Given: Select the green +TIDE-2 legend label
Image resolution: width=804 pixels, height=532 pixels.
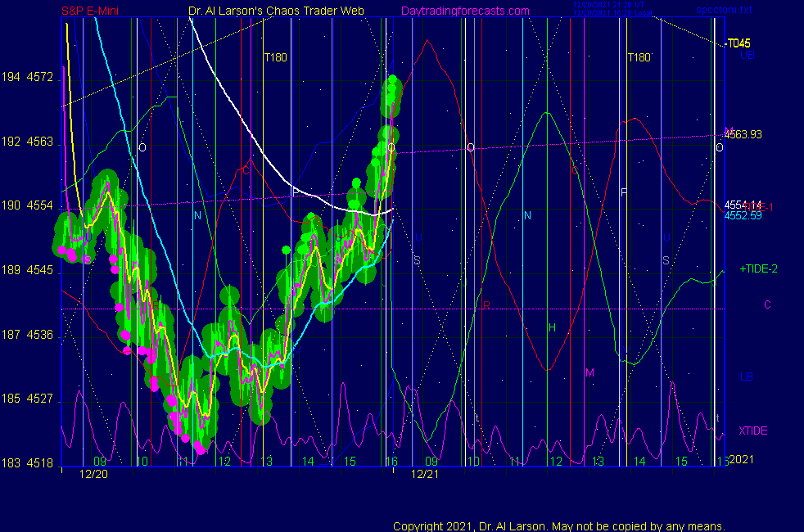Looking at the screenshot, I should pos(759,268).
